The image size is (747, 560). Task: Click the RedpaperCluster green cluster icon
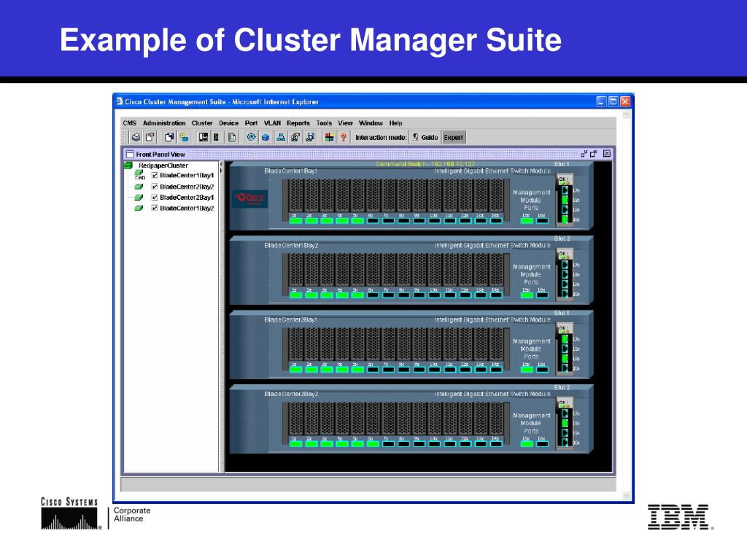[128, 166]
